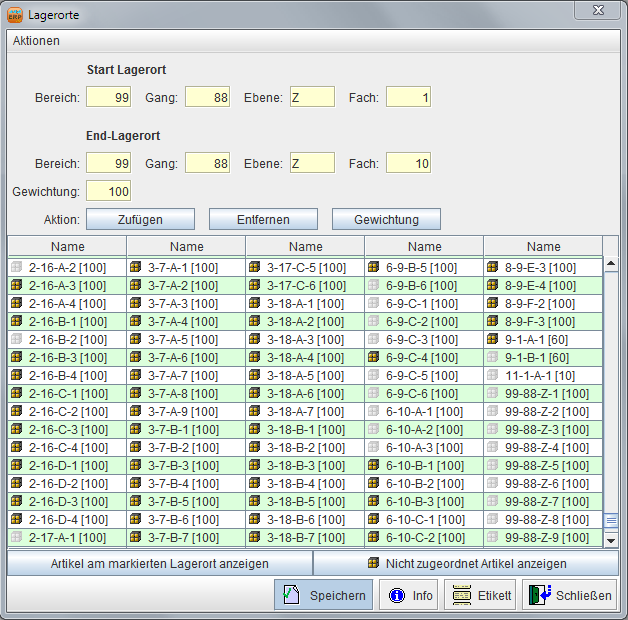The height and width of the screenshot is (620, 628).
Task: Open the Aktionen menu
Action: click(x=36, y=41)
